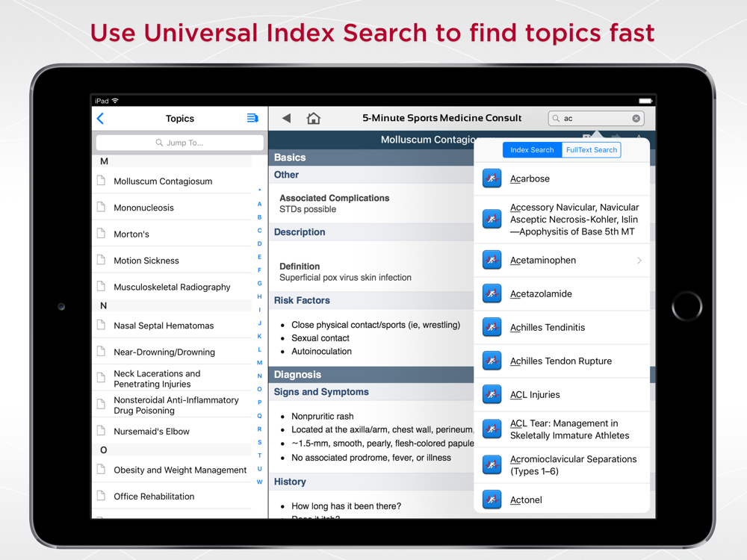The height and width of the screenshot is (560, 747).
Task: Select Actonel search result text
Action: coord(526,500)
